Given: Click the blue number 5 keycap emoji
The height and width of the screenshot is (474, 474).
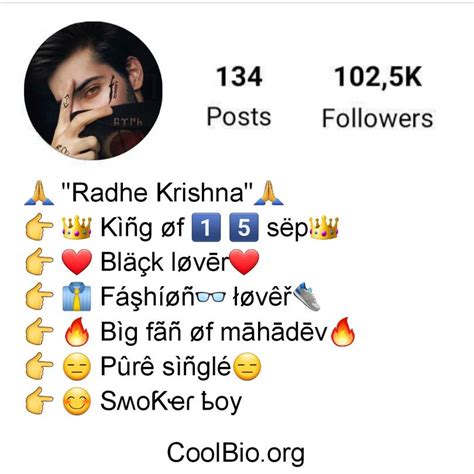Looking at the screenshot, I should 244,227.
